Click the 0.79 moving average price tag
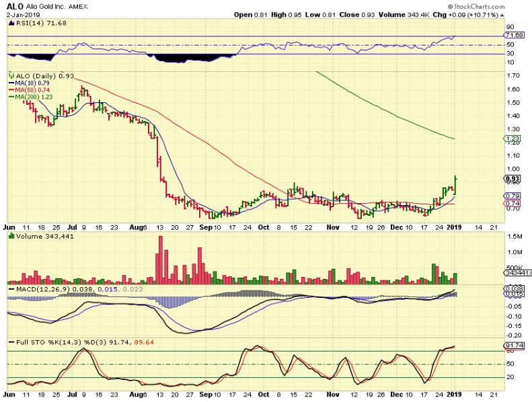The height and width of the screenshot is (402, 532). (512, 196)
